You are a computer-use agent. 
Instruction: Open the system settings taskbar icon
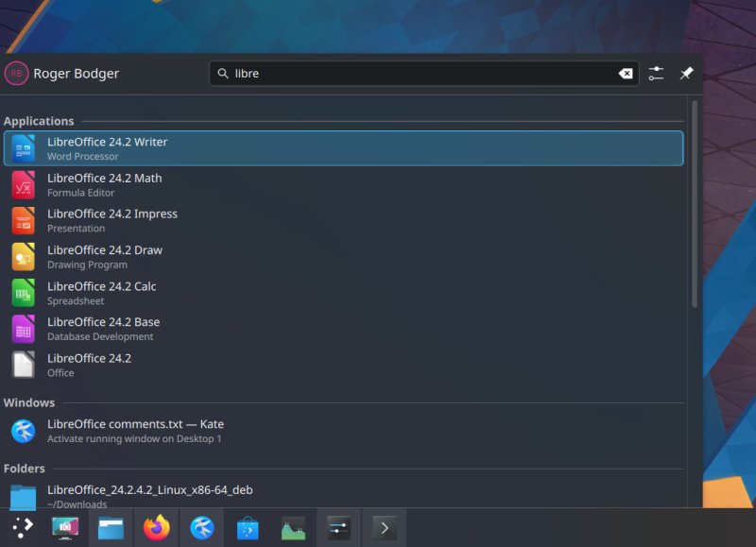[337, 527]
